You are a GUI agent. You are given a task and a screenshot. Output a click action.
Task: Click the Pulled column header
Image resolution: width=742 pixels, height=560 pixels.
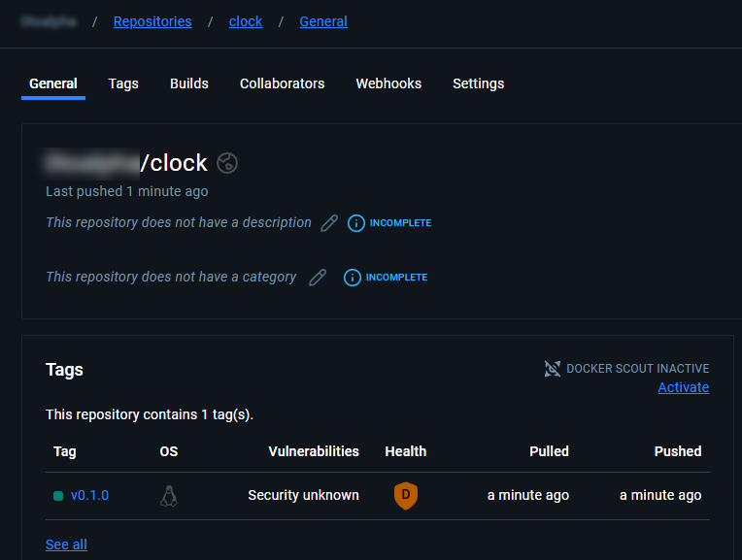549,451
